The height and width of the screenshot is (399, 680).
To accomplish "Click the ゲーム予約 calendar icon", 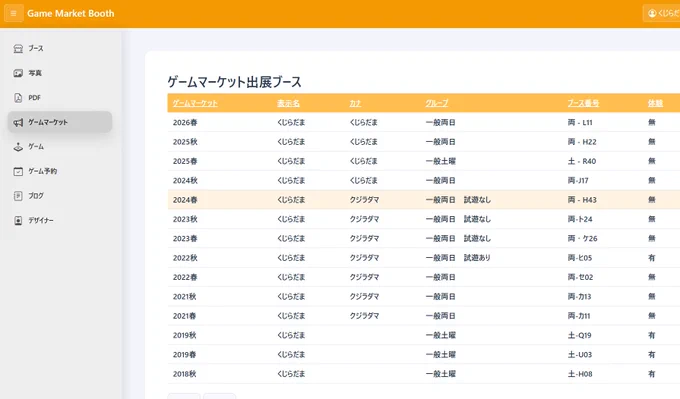I will [x=18, y=171].
